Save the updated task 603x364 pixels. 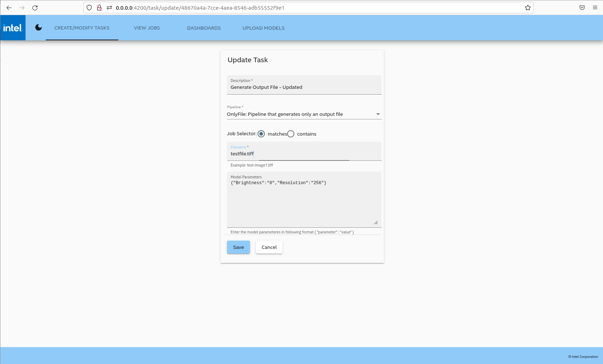238,247
